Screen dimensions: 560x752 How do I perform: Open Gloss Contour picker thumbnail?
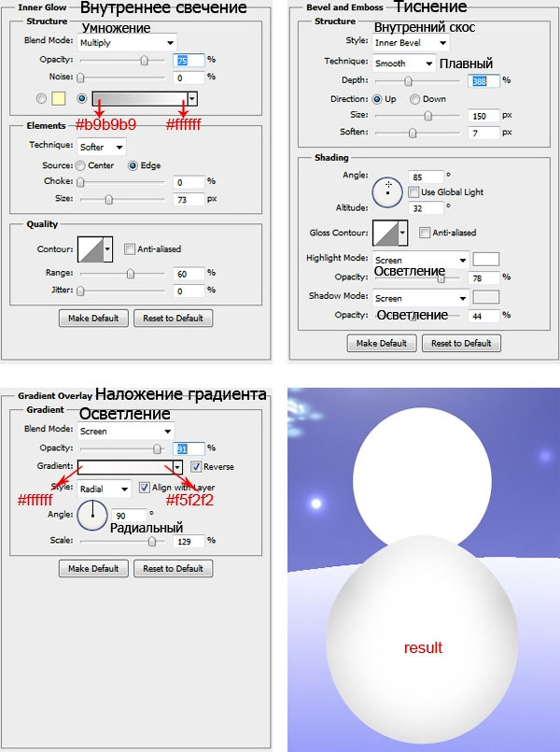click(385, 234)
